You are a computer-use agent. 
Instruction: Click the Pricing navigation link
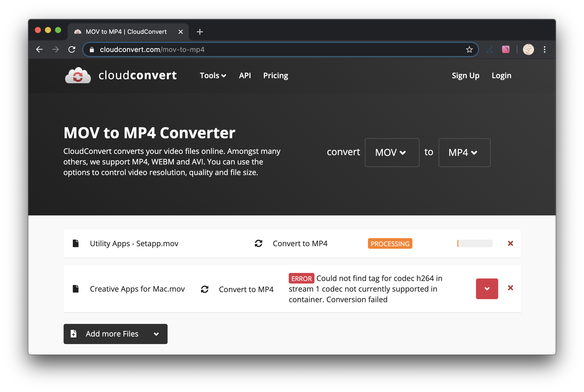[275, 75]
